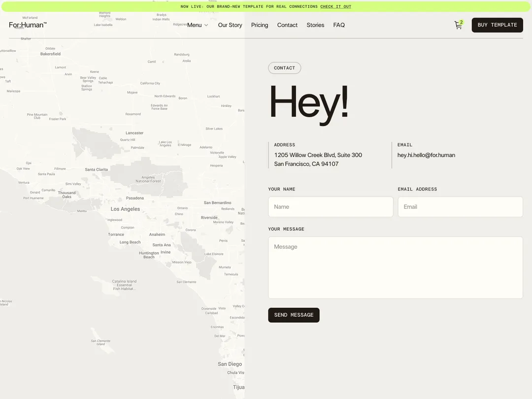Click the Message text area
Image resolution: width=532 pixels, height=399 pixels.
click(x=395, y=267)
